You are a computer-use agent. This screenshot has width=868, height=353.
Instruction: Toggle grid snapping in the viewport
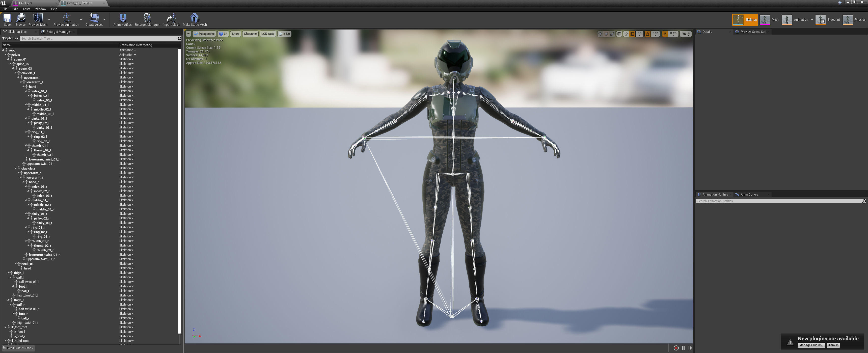632,34
